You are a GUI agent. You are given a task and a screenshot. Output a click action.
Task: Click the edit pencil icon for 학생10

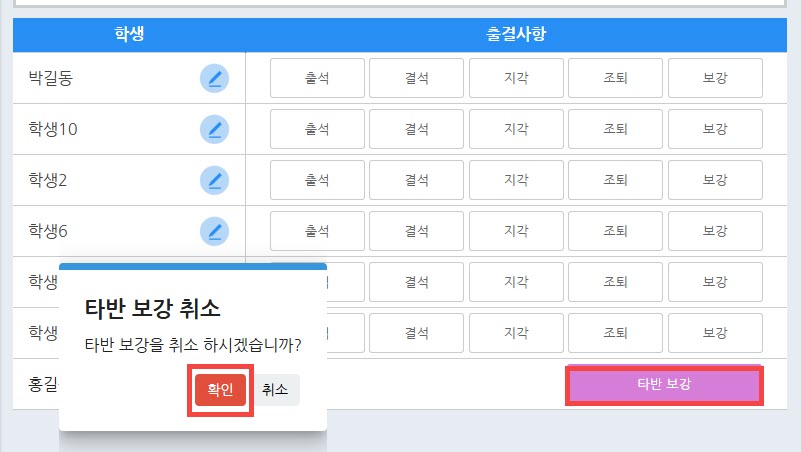(x=215, y=129)
